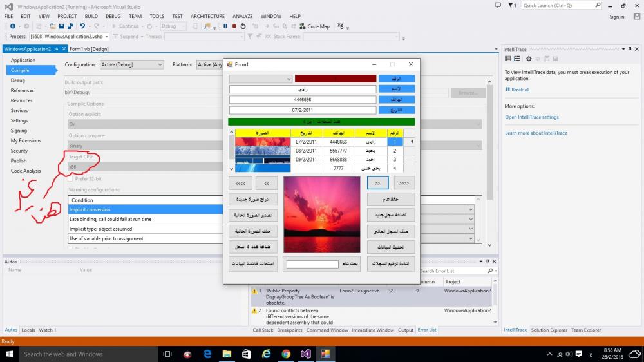Image resolution: width=644 pixels, height=362 pixels.
Task: Pause debugging with the Break All icon
Action: [225, 26]
